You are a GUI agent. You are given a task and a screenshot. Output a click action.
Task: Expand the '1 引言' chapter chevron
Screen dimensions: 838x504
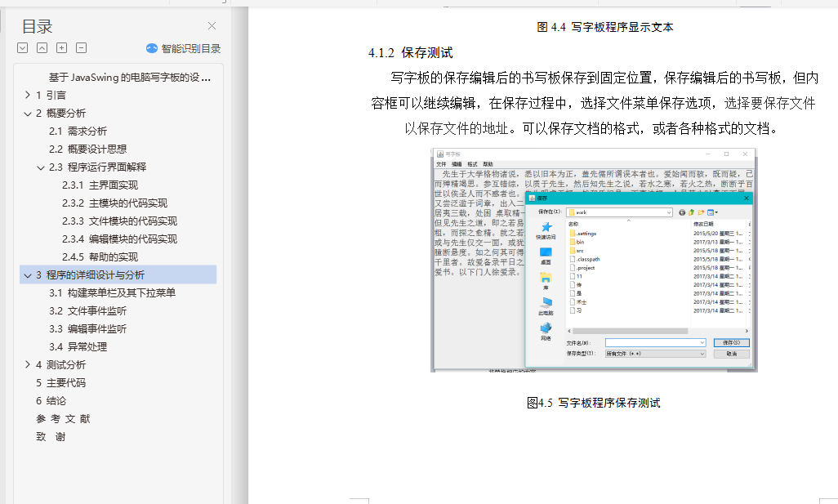[27, 95]
